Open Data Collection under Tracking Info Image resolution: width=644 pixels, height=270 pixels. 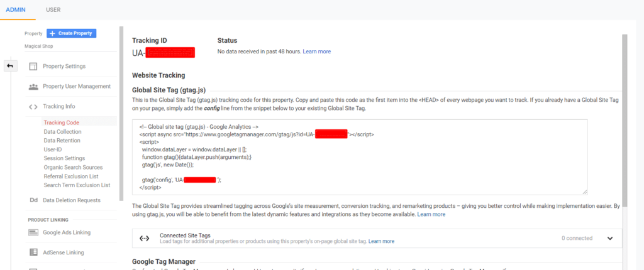[x=62, y=132]
